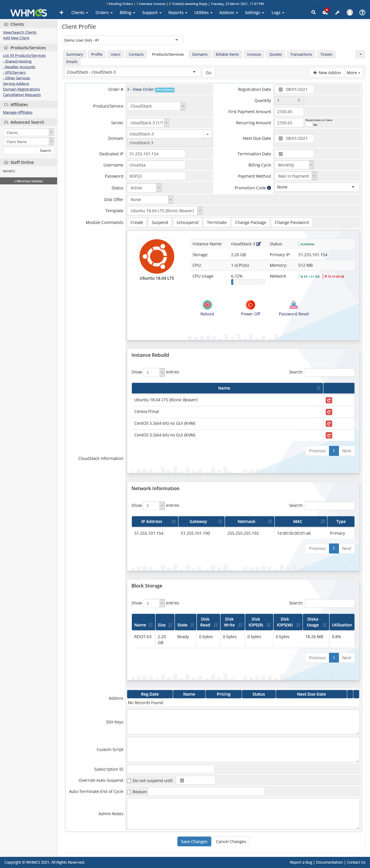
Task: Click Next in Block Storage pagination
Action: (347, 658)
